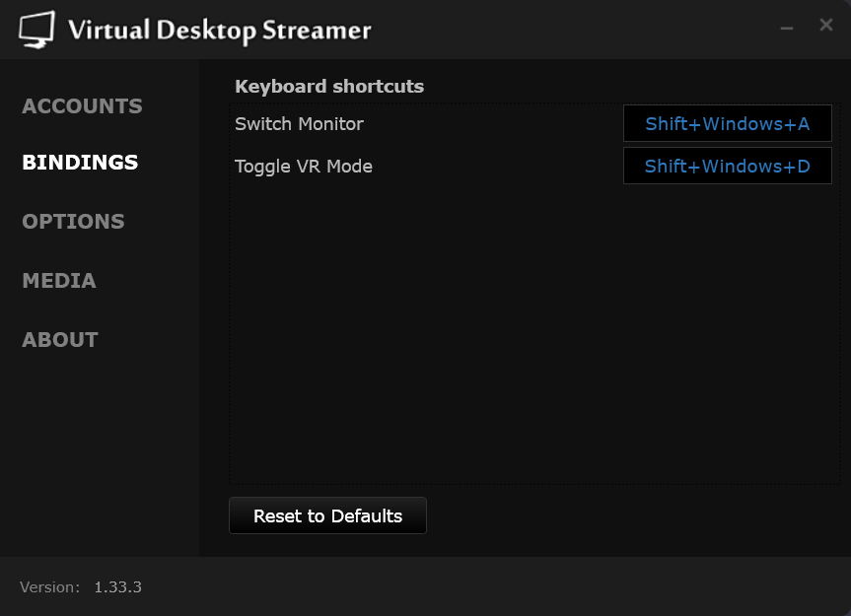Screen dimensions: 851x616
Task: Click the Switch Monitor label
Action: 299,124
